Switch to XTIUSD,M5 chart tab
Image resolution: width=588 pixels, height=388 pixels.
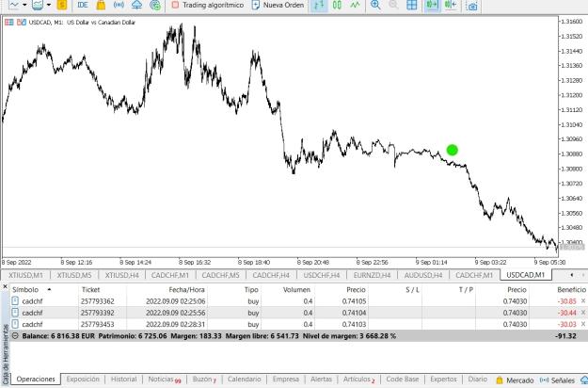pyautogui.click(x=74, y=275)
